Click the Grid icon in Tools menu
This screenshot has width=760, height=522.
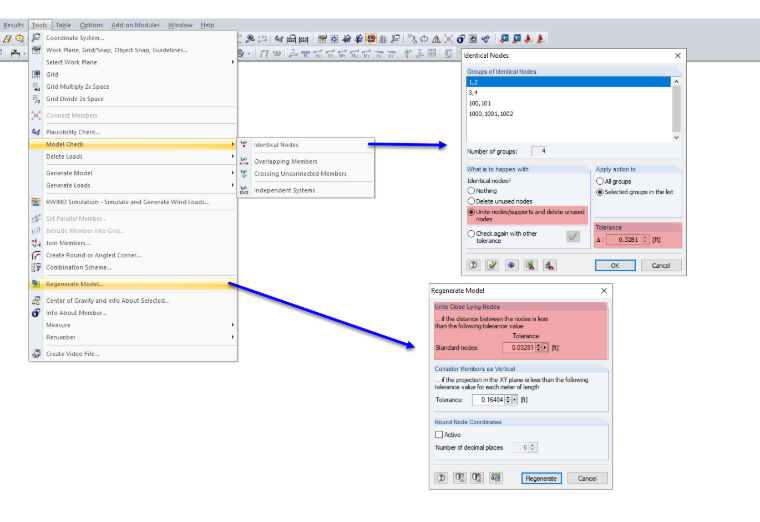point(36,74)
